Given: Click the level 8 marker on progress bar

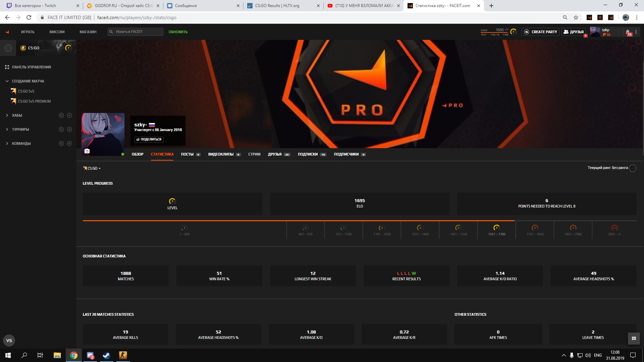Looking at the screenshot, I should tap(535, 228).
